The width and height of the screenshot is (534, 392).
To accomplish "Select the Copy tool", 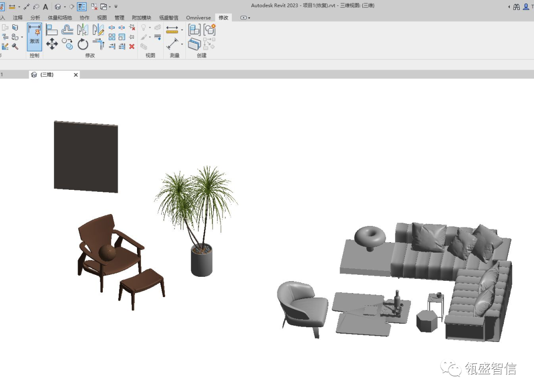I will [67, 44].
